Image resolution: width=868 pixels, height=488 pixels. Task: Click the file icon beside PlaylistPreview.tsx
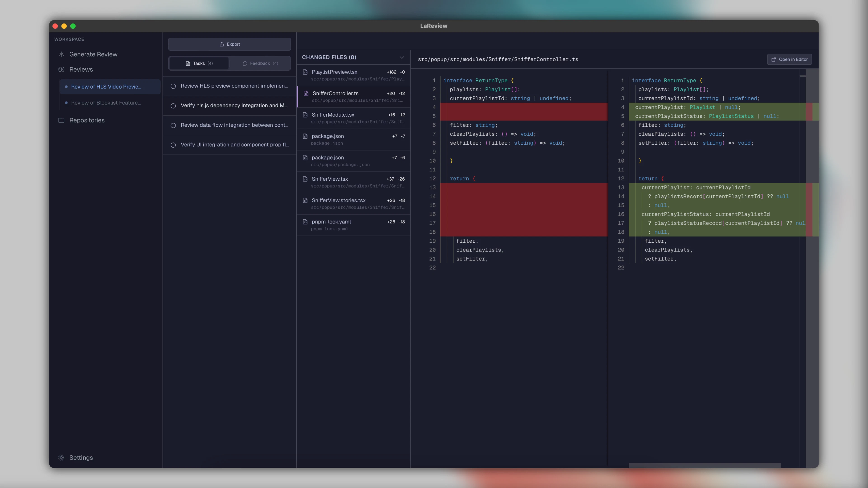(305, 72)
